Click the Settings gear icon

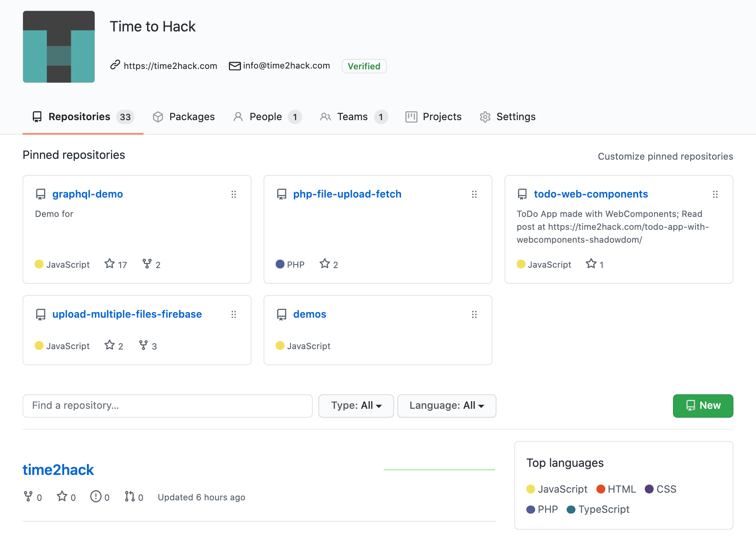point(485,117)
